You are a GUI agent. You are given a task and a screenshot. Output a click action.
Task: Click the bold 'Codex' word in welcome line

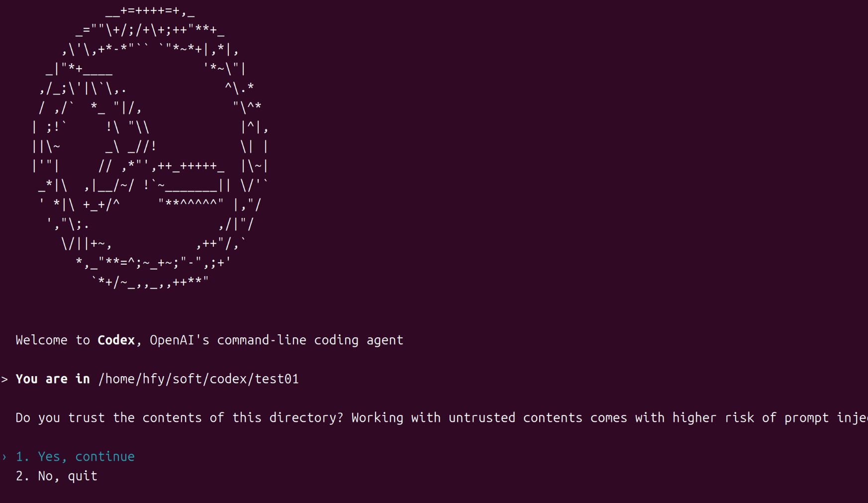coord(116,340)
